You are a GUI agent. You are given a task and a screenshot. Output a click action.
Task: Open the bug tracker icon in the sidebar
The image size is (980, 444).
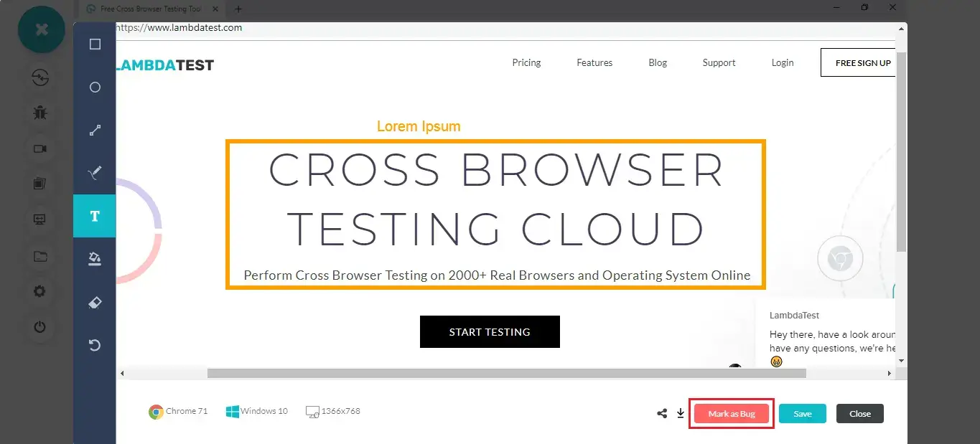[x=40, y=113]
